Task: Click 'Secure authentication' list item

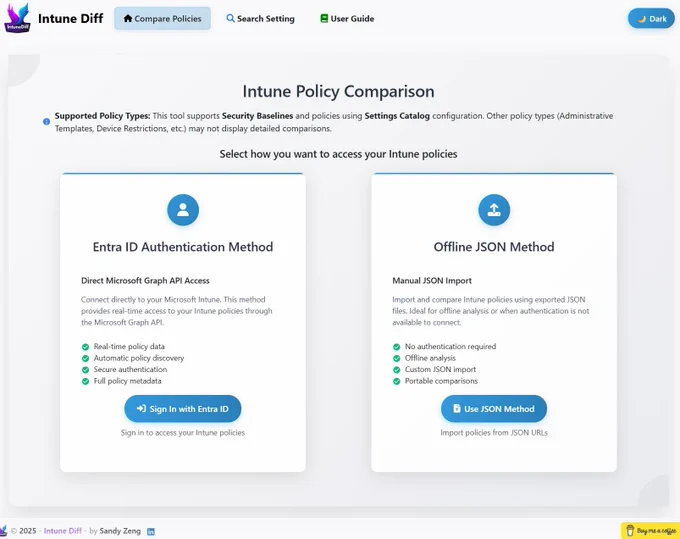Action: pos(130,369)
